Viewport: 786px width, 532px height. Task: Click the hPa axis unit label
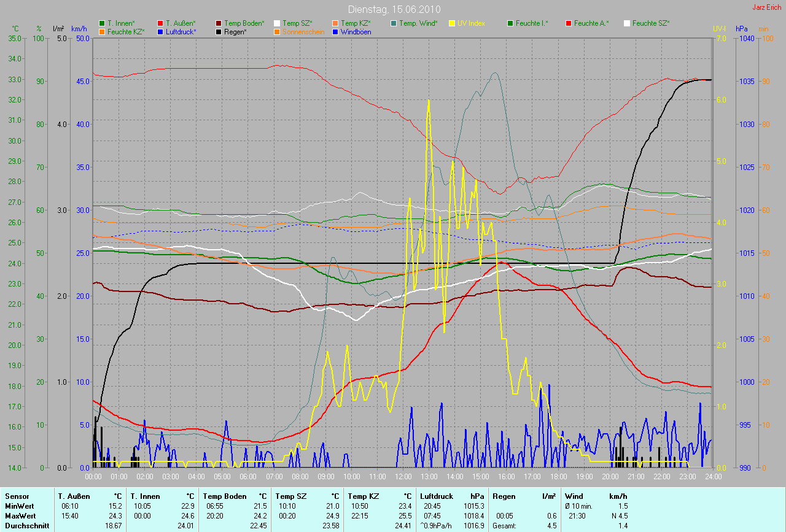(x=742, y=29)
